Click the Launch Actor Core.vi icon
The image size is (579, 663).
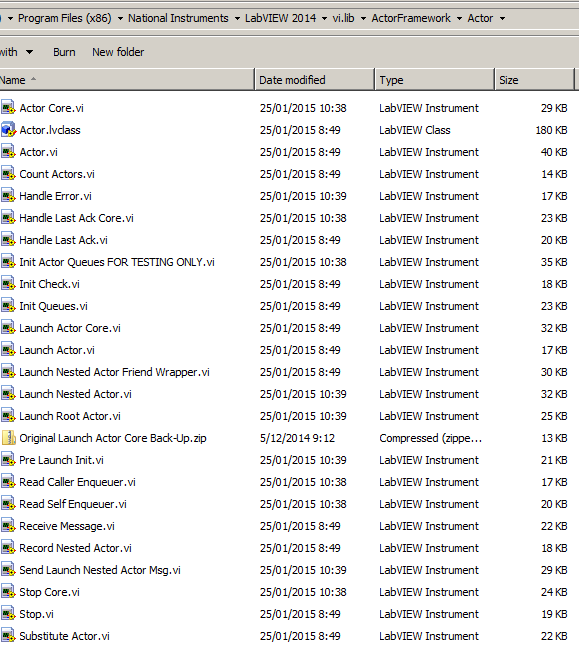tap(8, 328)
